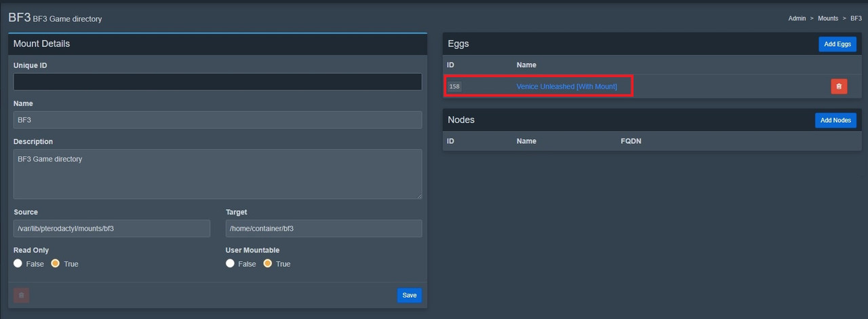Select BF3 in the breadcrumb
868x319 pixels.
(x=855, y=18)
